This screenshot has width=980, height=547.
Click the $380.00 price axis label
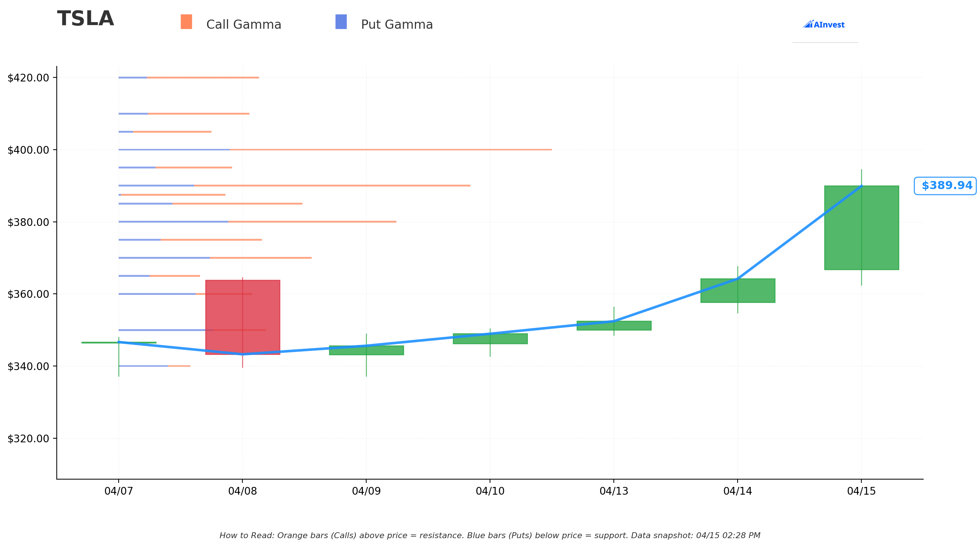[x=28, y=222]
